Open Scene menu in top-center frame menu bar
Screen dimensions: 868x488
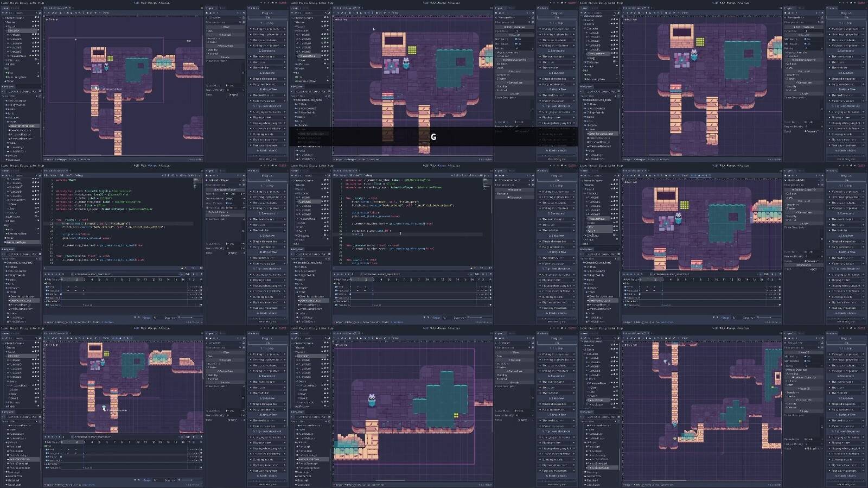[x=293, y=3]
